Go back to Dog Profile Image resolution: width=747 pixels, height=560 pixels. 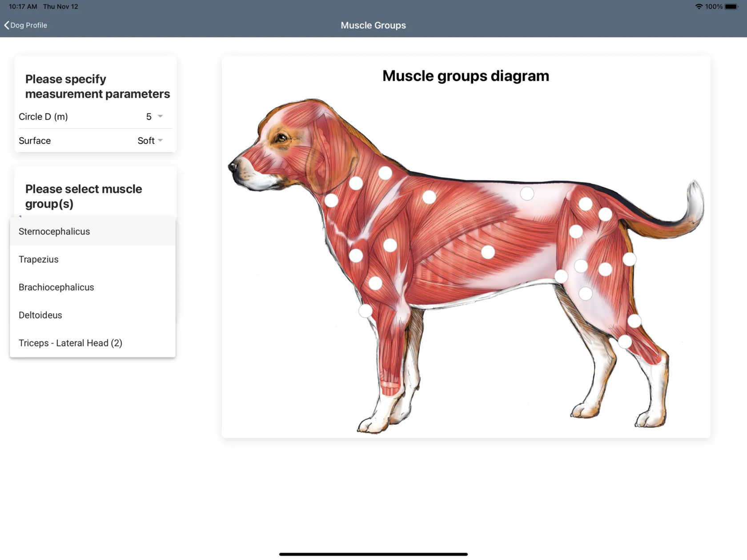click(x=26, y=25)
